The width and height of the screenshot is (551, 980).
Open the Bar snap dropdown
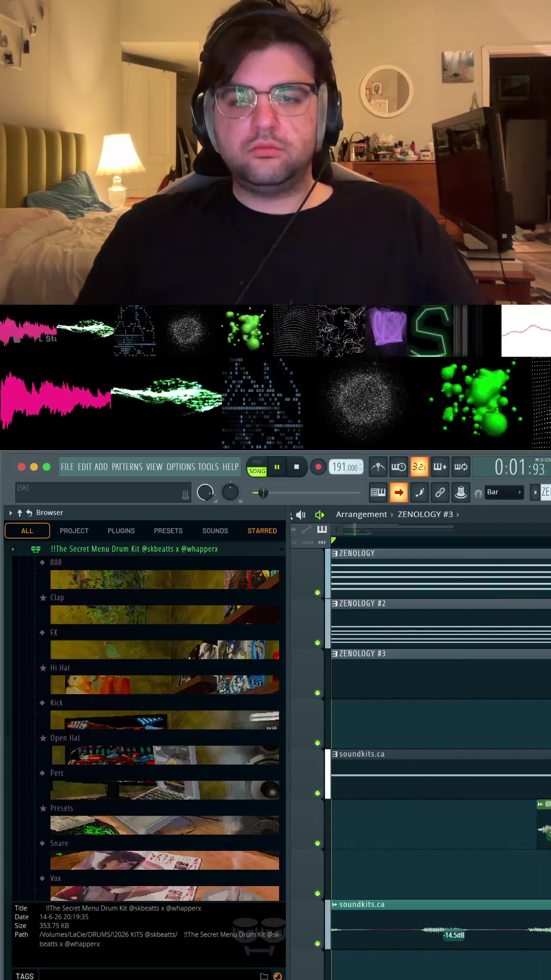[x=504, y=492]
